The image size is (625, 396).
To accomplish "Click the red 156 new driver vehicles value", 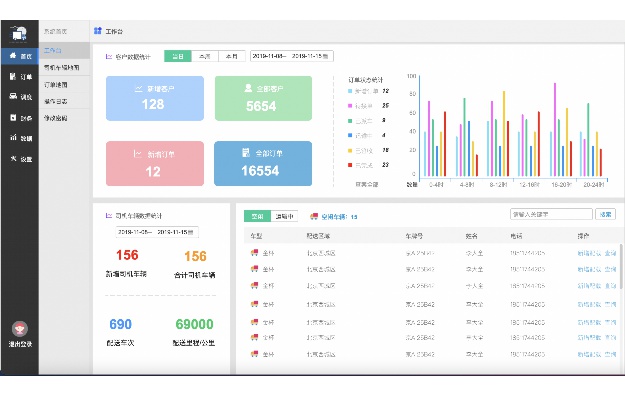I will pyautogui.click(x=127, y=255).
